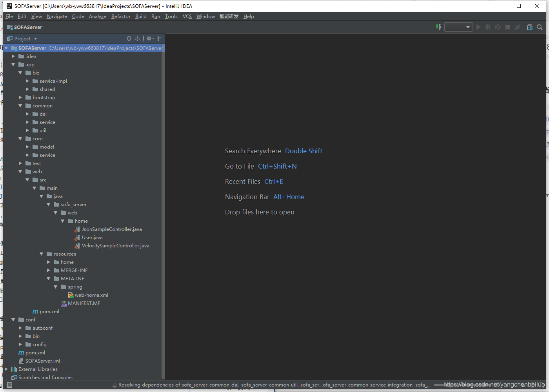The height and width of the screenshot is (392, 549).
Task: Click the Scratches and Consoles icon
Action: [x=14, y=377]
